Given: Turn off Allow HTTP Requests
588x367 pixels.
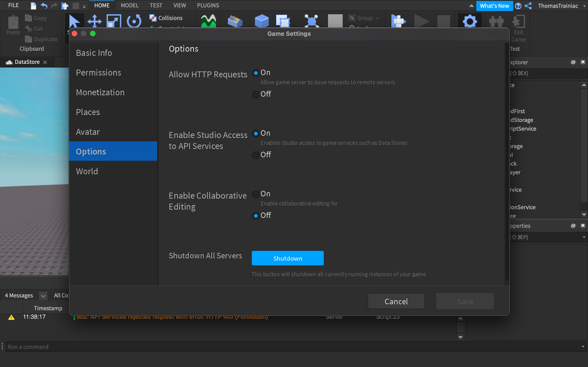Looking at the screenshot, I should [x=256, y=94].
